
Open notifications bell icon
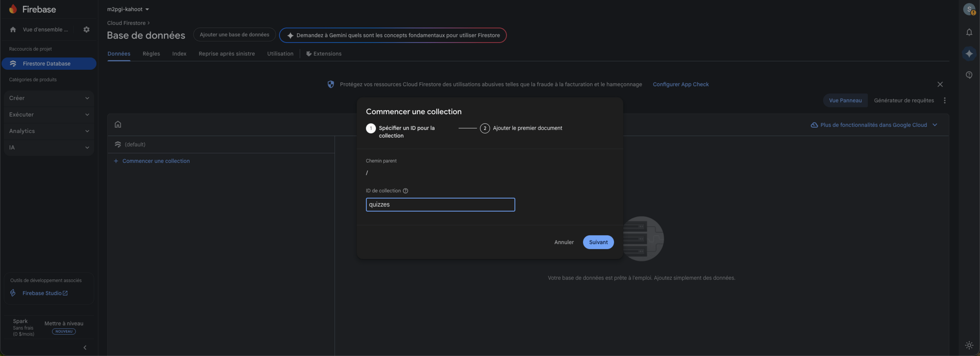click(969, 32)
